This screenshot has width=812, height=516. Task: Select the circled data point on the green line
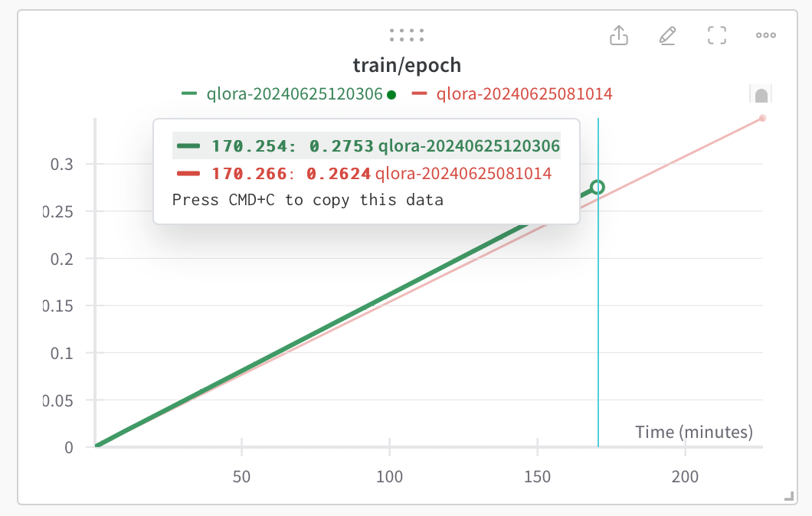tap(598, 186)
